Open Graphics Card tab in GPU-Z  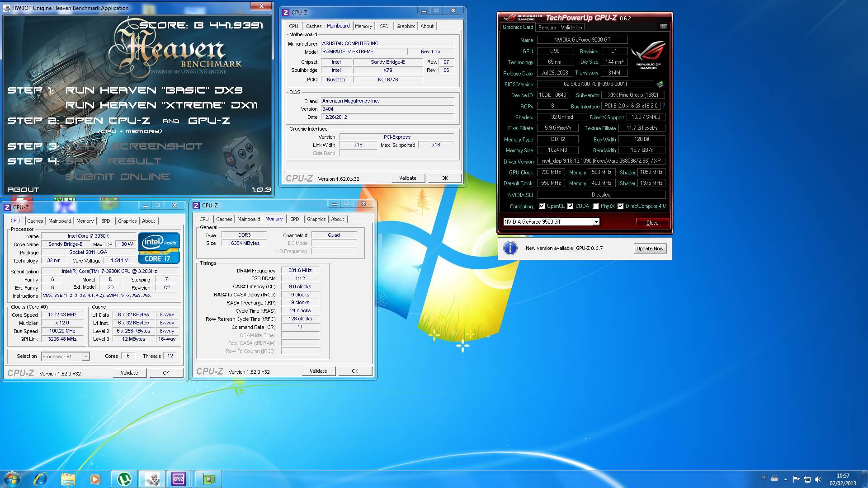coord(518,27)
